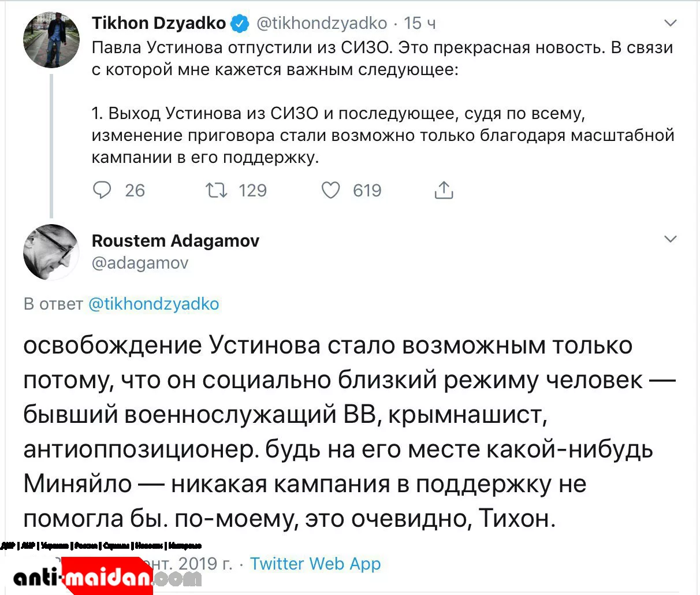
Task: Open the Twitter Web App source link
Action: [x=315, y=563]
